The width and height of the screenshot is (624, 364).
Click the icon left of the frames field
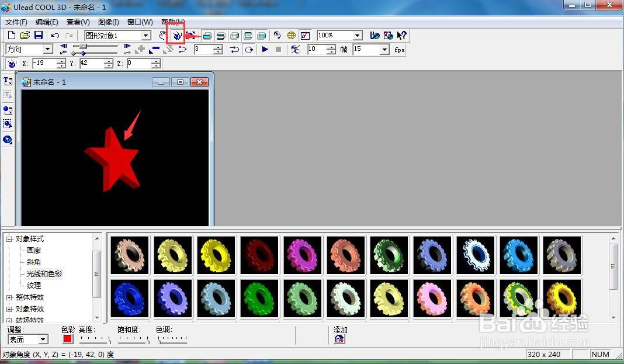click(x=295, y=49)
